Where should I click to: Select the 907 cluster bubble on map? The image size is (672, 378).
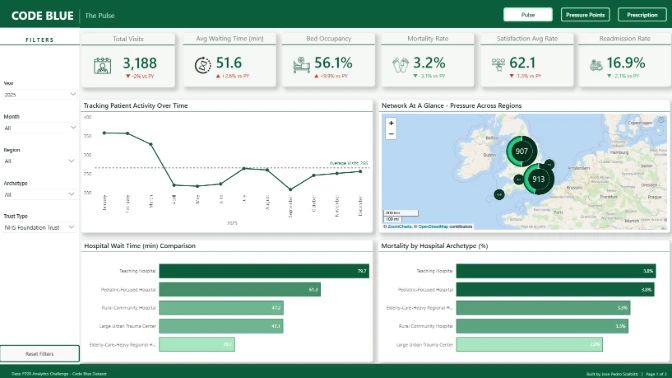tap(522, 151)
